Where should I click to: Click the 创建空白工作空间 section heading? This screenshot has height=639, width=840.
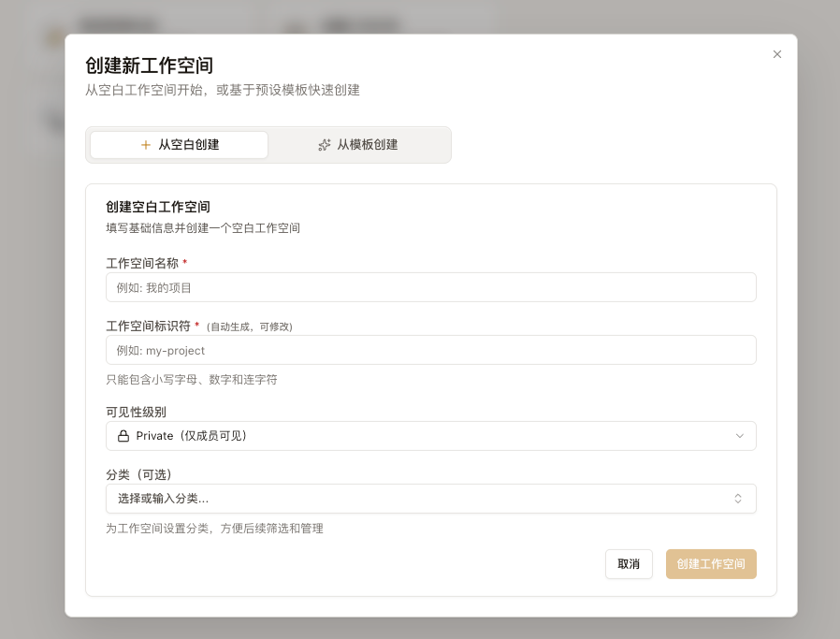(158, 207)
